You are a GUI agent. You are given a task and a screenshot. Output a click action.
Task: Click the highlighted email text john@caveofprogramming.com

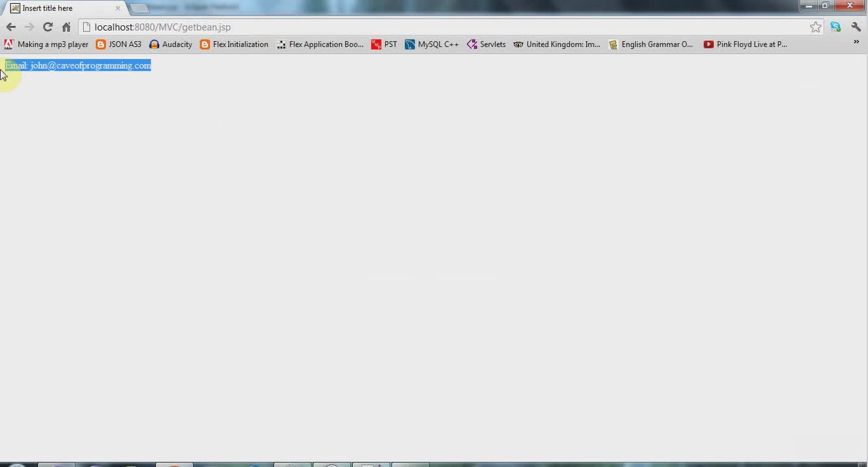click(x=91, y=66)
